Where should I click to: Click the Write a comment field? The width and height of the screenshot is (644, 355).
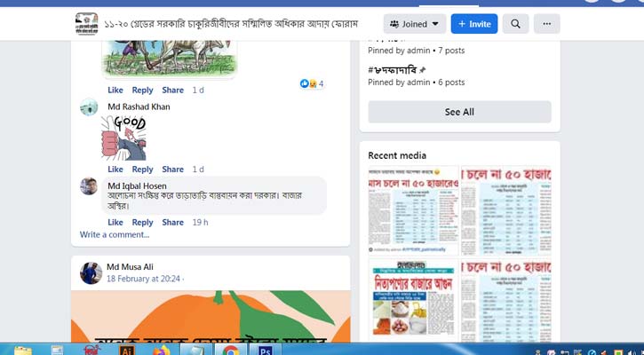point(115,235)
